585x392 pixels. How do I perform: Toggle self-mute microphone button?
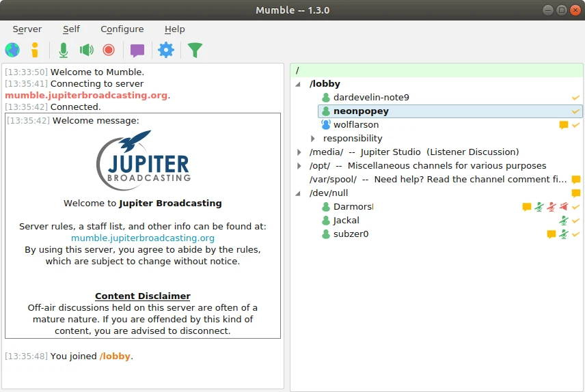(x=64, y=50)
